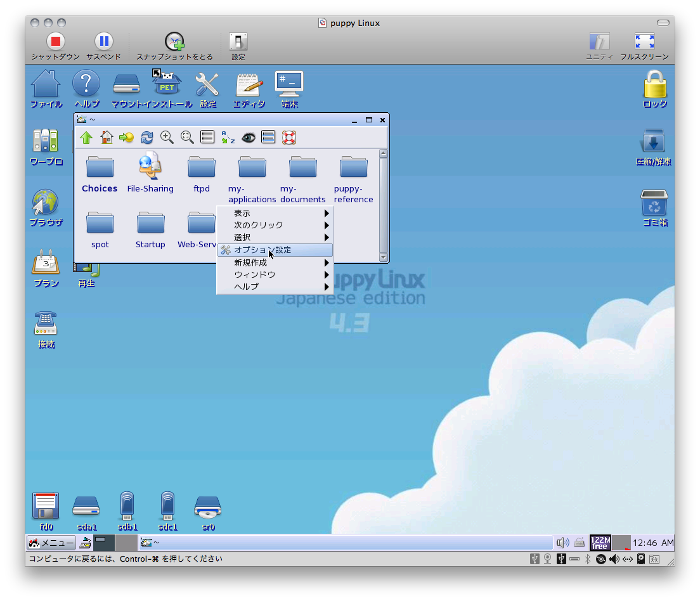Enter フルスクリーン mode
Screen dimensions: 700x601
644,42
